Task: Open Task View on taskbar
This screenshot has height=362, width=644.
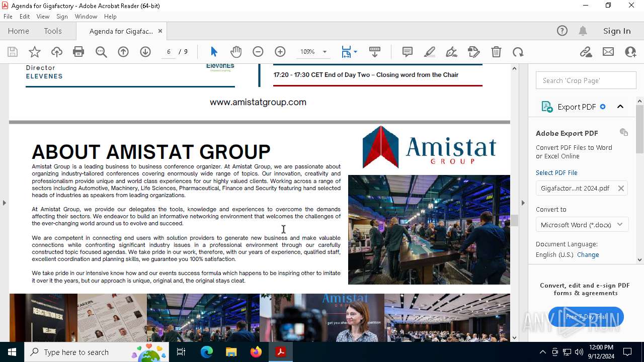Action: tap(182, 352)
